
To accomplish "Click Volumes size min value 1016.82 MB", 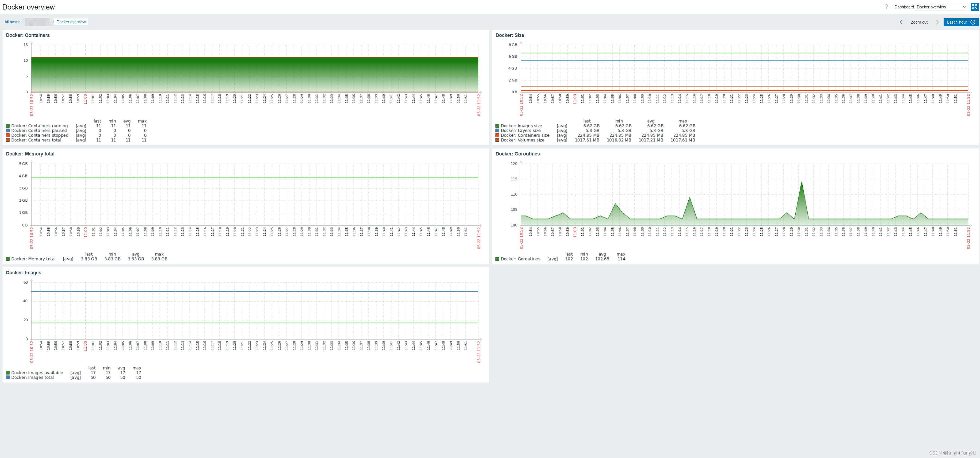I will 619,140.
